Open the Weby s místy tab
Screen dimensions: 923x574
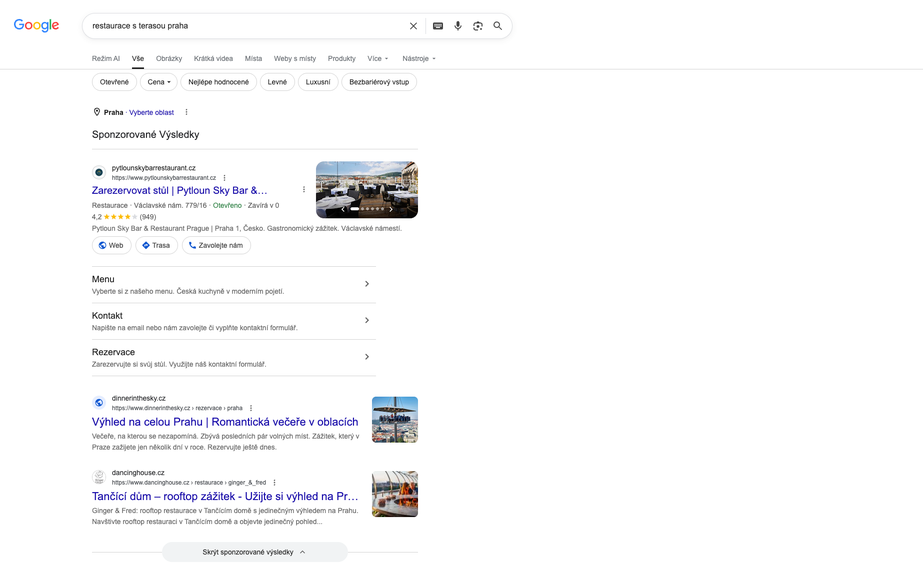point(295,58)
